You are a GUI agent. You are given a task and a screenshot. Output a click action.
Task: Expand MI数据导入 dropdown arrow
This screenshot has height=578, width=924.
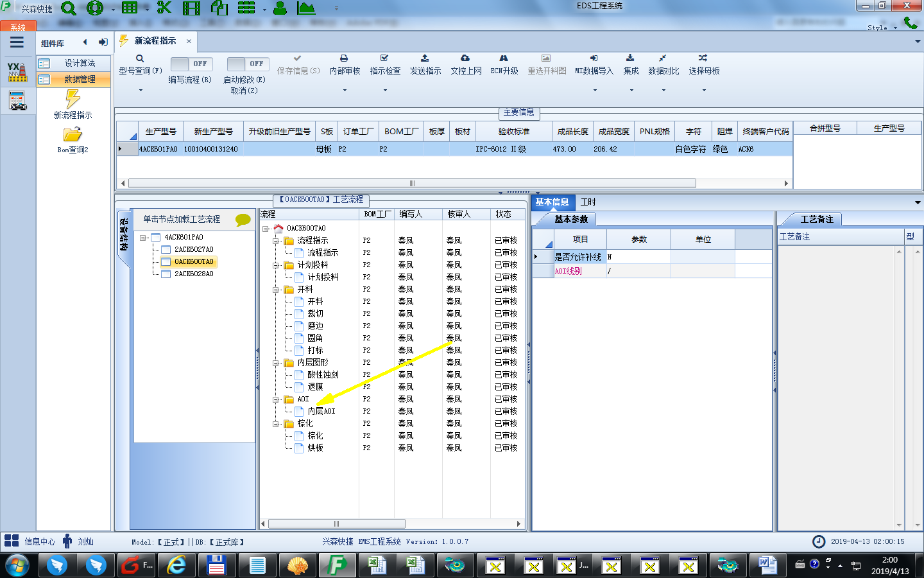pos(595,90)
